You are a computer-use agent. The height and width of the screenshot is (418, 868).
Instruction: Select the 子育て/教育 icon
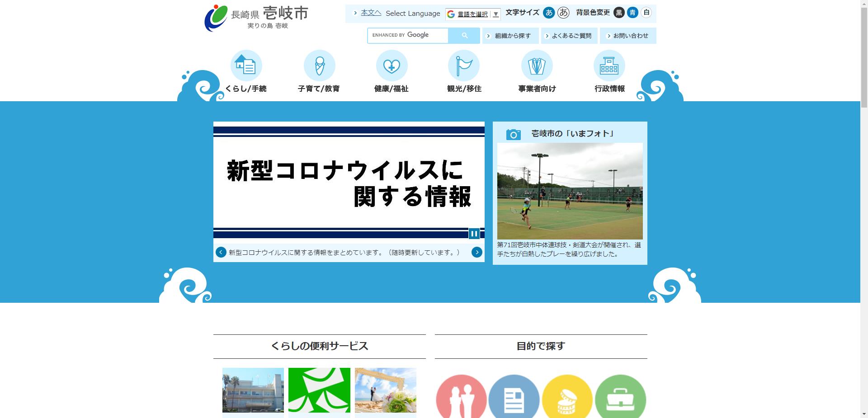click(x=319, y=66)
